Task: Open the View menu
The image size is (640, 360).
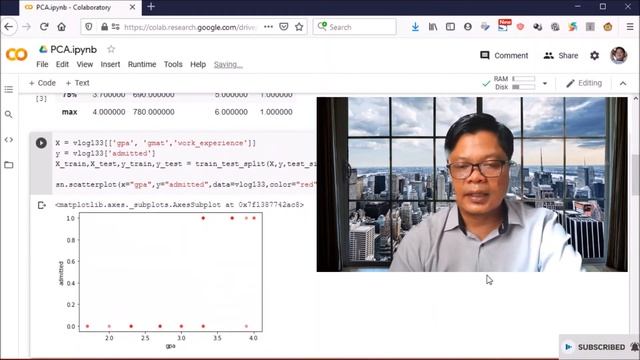Action: pos(84,64)
